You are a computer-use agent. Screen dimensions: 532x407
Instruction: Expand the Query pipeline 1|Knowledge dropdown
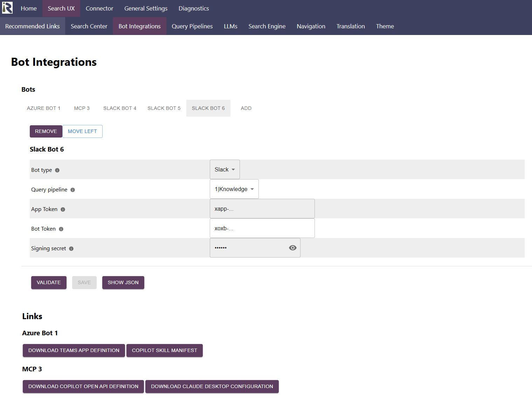(234, 189)
